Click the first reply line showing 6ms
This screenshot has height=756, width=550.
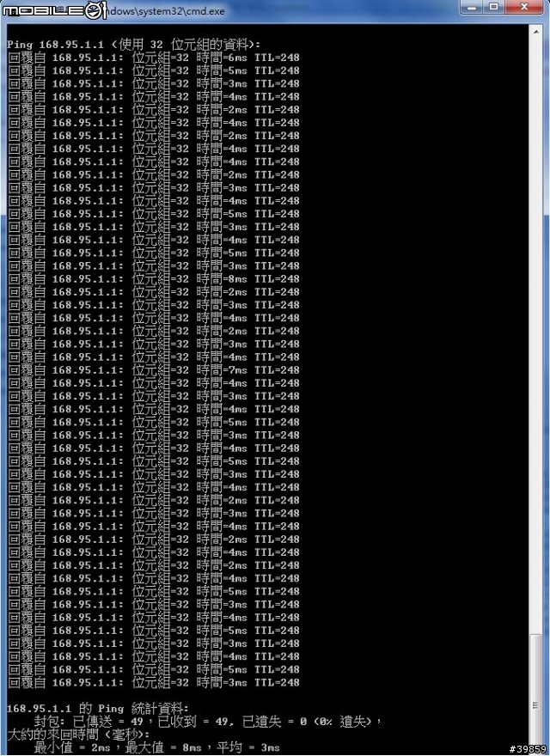(154, 58)
